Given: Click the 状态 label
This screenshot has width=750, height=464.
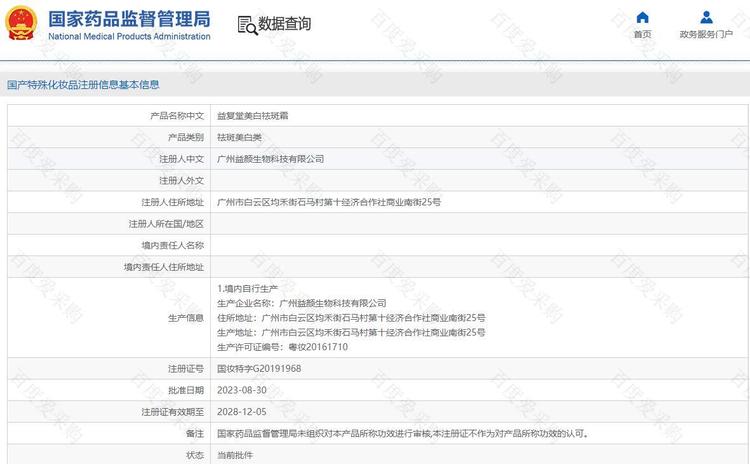Looking at the screenshot, I should (195, 455).
